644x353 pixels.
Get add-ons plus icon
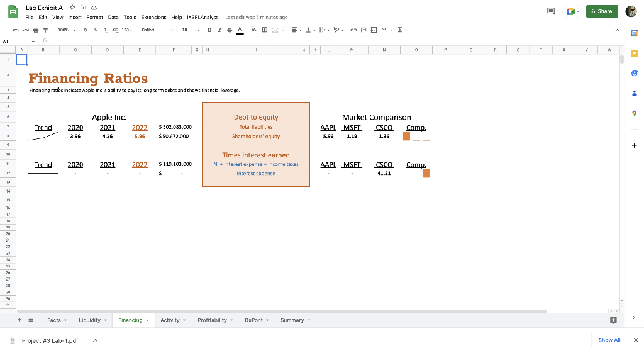[x=634, y=145]
